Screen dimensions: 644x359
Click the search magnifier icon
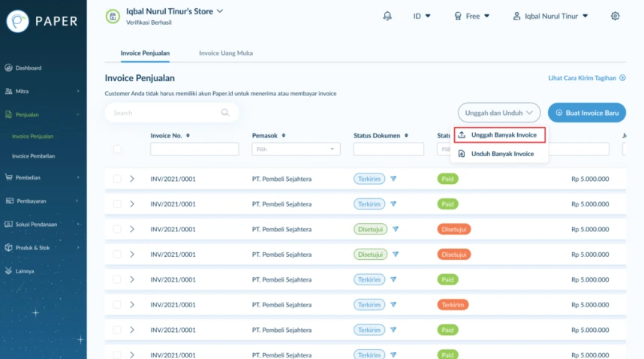pos(225,113)
